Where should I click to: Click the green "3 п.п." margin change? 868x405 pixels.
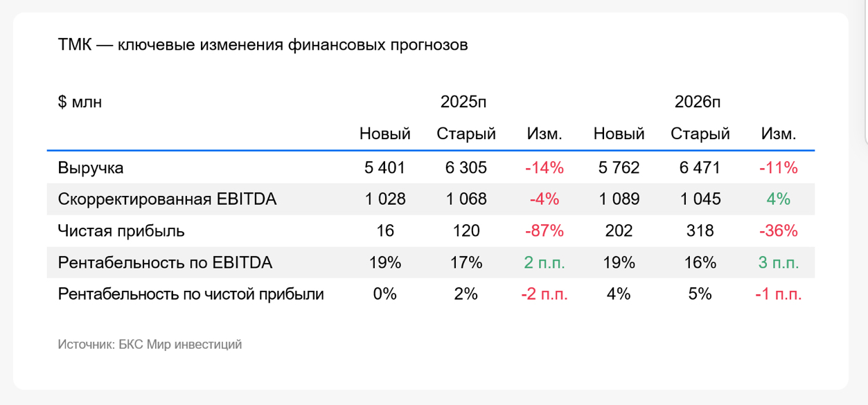(x=778, y=263)
